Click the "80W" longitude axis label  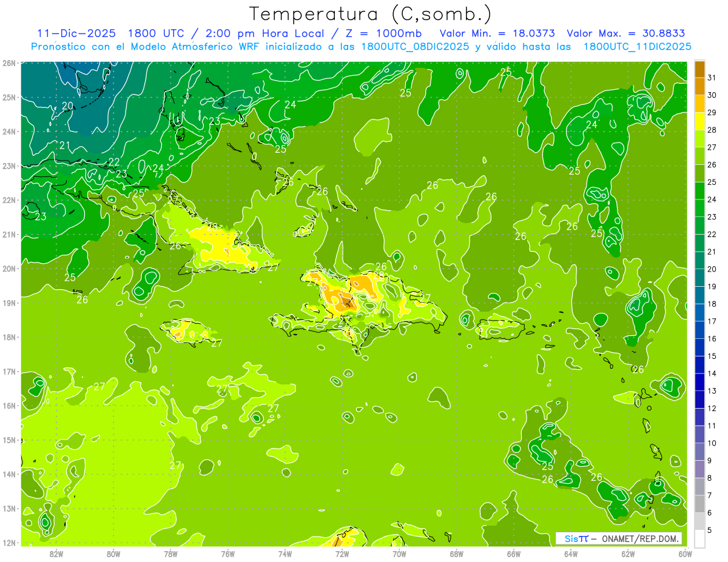click(113, 554)
